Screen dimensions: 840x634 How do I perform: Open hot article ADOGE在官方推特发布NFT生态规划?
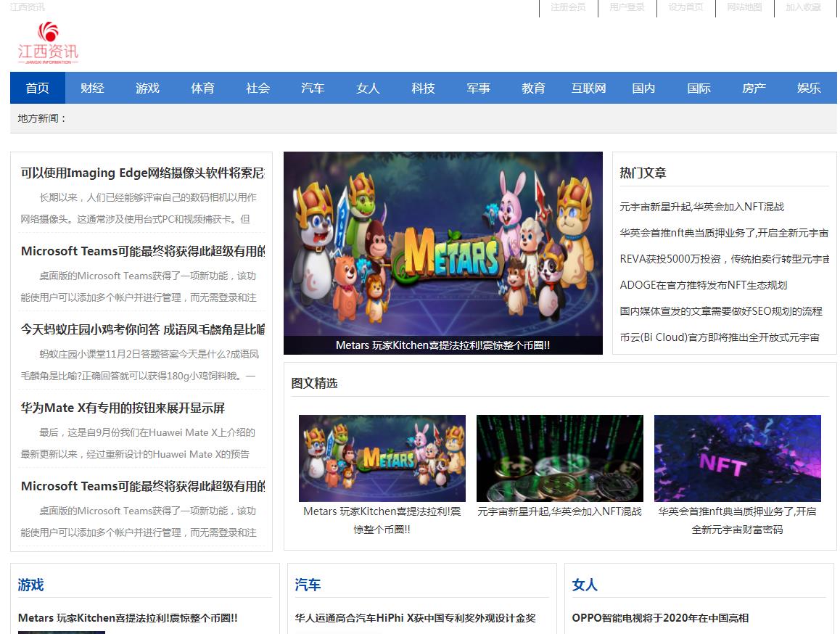(704, 285)
